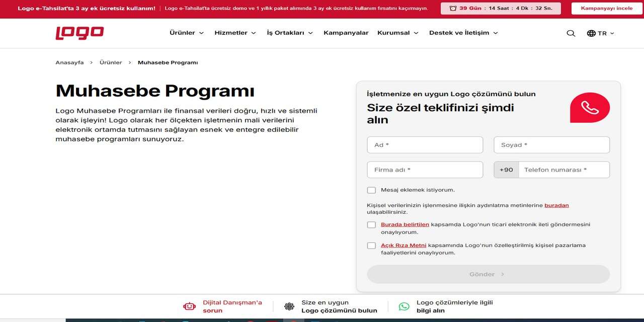Click the Dijital Danışman robot icon
This screenshot has width=644, height=322.
point(189,306)
